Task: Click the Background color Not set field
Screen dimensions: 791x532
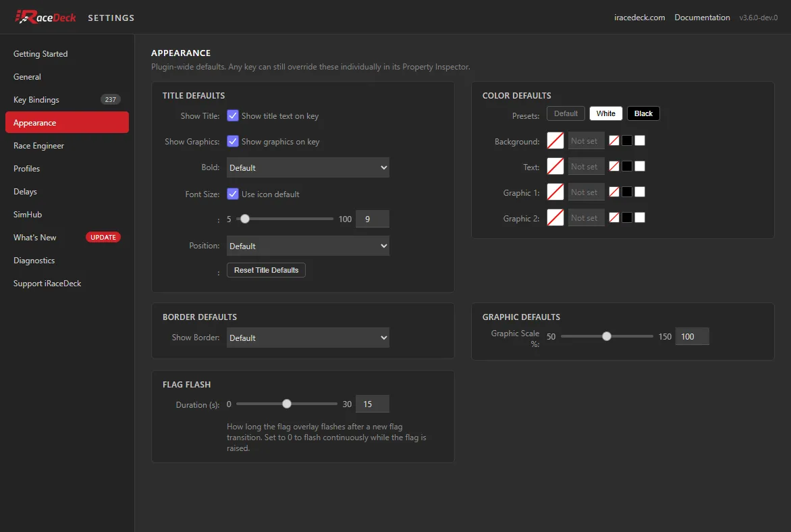Action: [x=586, y=141]
